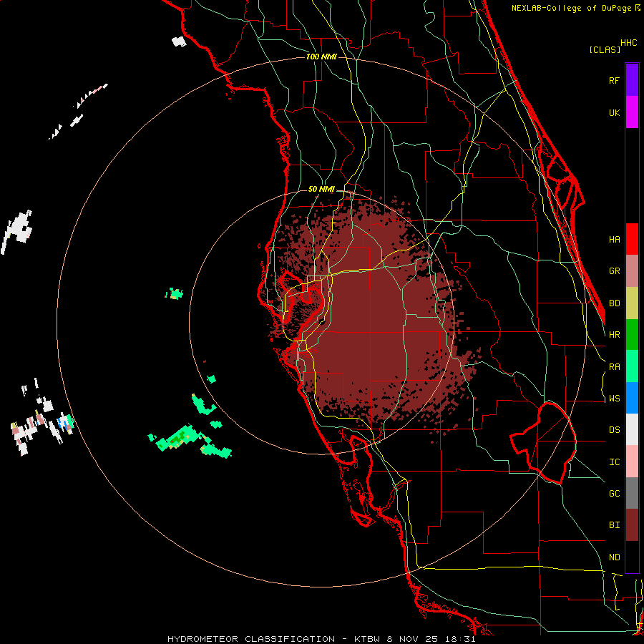Click the '[CLAS]' legend header text
Screen dimensions: 644x644
[605, 49]
